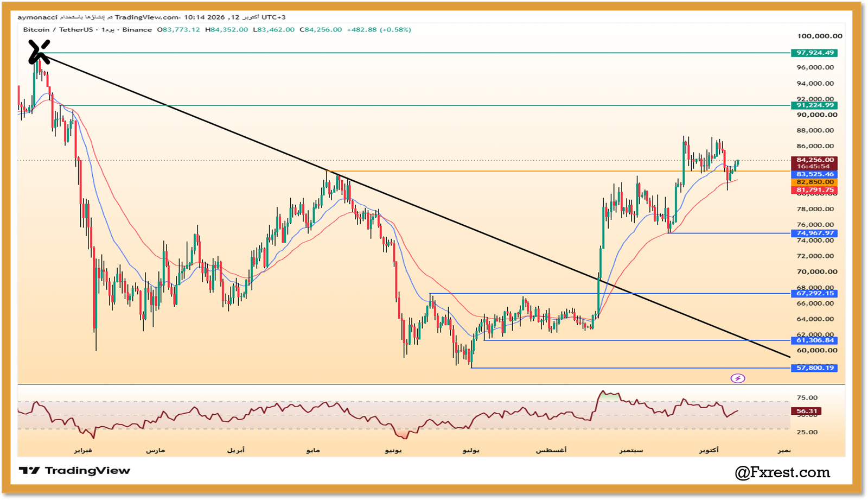
Task: Click the aymonacci author name
Action: [x=37, y=17]
